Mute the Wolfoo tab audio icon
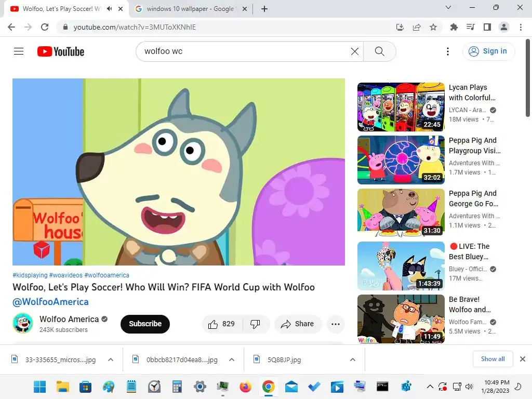Screen dimensions: 532x399 (x=109, y=9)
